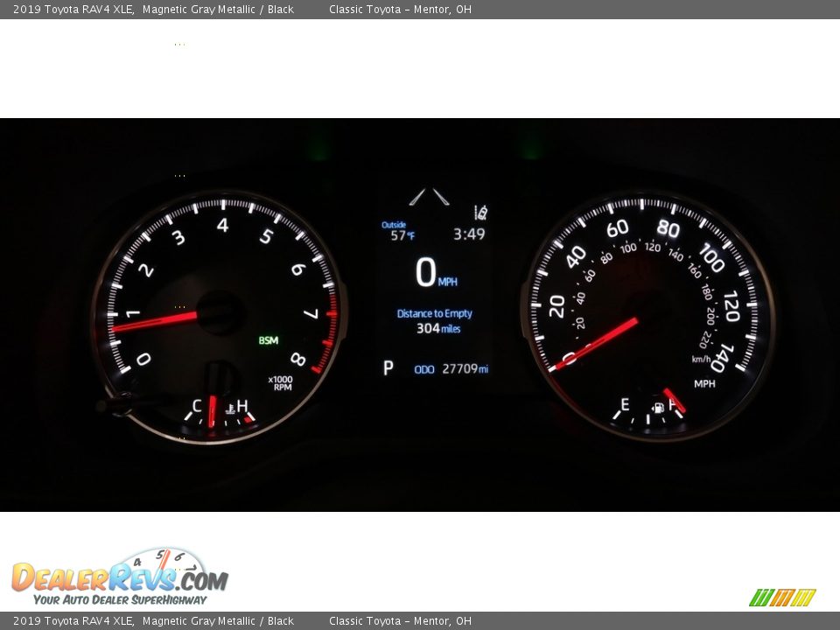Click the '2' on the tachometer
The width and height of the screenshot is (840, 630).
coord(146,270)
